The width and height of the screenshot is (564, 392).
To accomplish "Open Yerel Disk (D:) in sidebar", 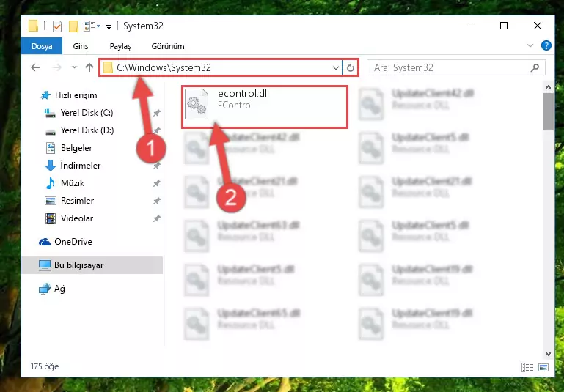I will click(x=87, y=130).
